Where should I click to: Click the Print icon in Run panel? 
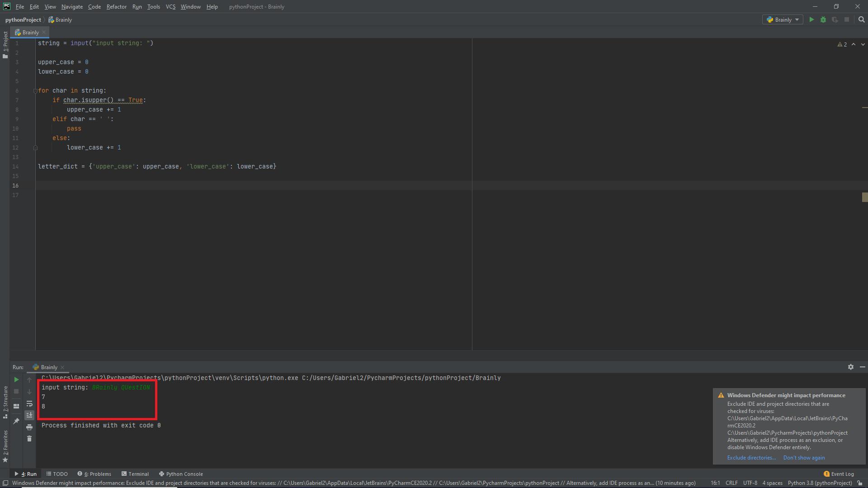point(29,427)
